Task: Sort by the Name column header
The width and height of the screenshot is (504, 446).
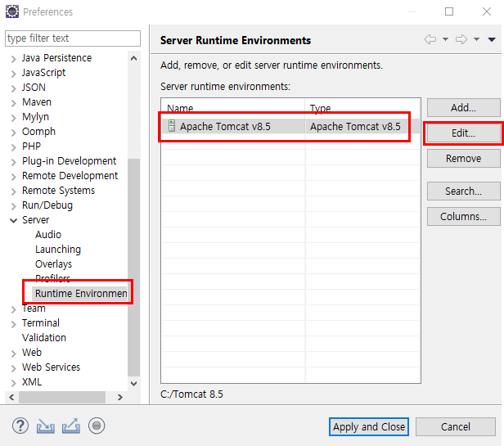Action: click(233, 108)
